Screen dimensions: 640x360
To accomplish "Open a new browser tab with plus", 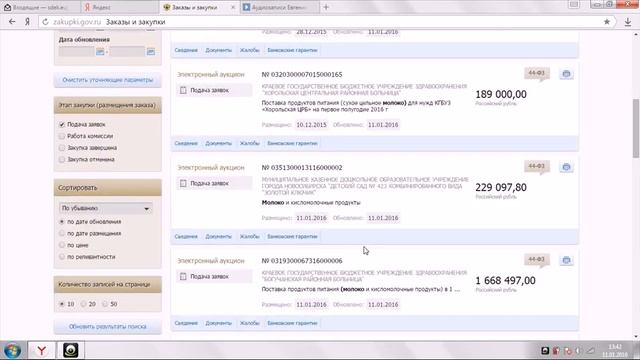I will point(326,7).
